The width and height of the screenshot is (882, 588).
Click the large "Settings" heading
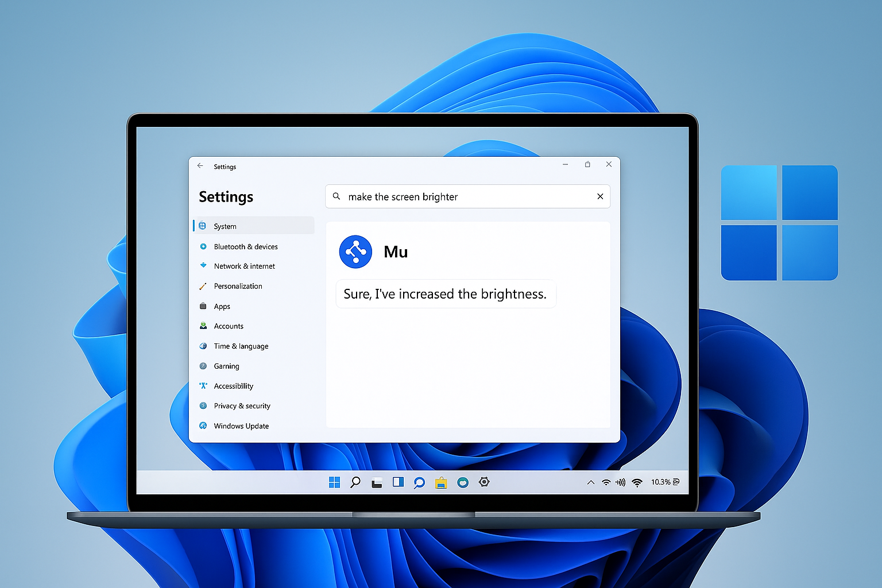(226, 197)
